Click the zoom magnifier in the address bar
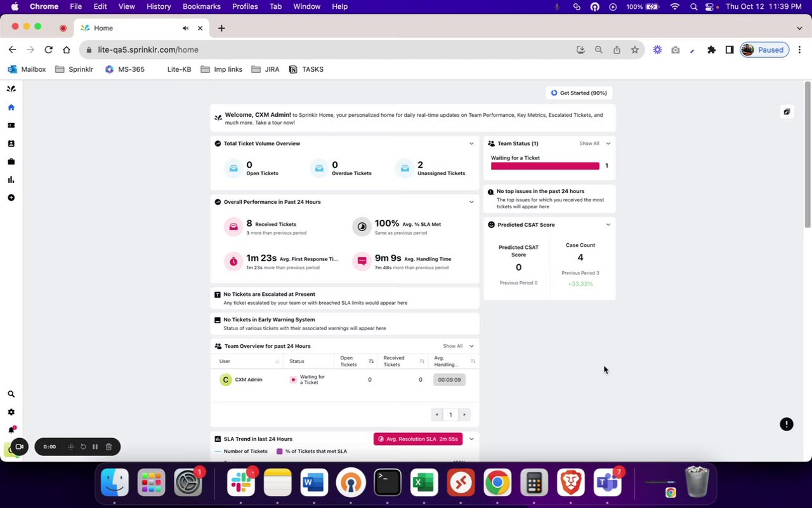Image resolution: width=812 pixels, height=508 pixels. click(598, 50)
